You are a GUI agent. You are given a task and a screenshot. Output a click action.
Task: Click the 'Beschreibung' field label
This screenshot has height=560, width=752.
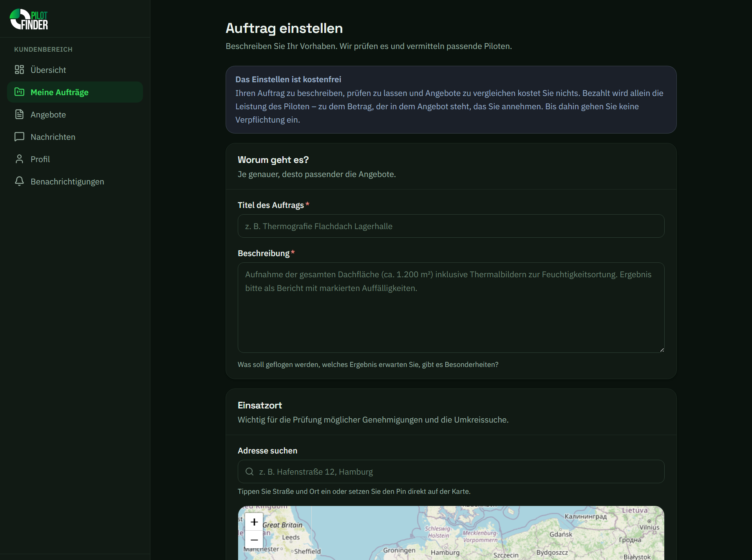264,253
